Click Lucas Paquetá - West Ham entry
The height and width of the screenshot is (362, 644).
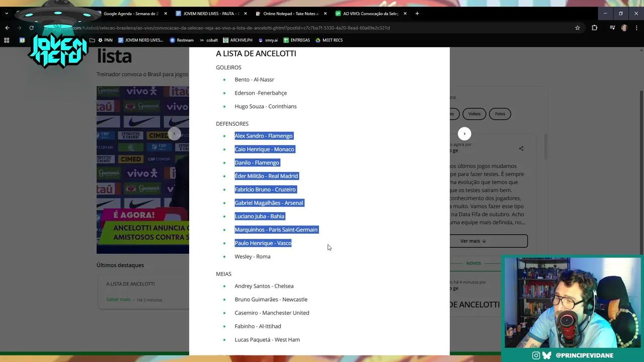point(267,340)
